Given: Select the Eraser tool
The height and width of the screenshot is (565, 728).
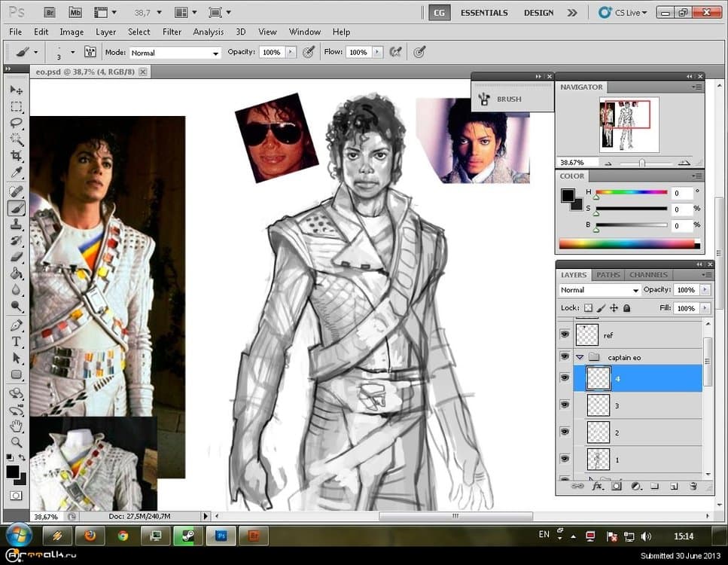Looking at the screenshot, I should pos(16,257).
